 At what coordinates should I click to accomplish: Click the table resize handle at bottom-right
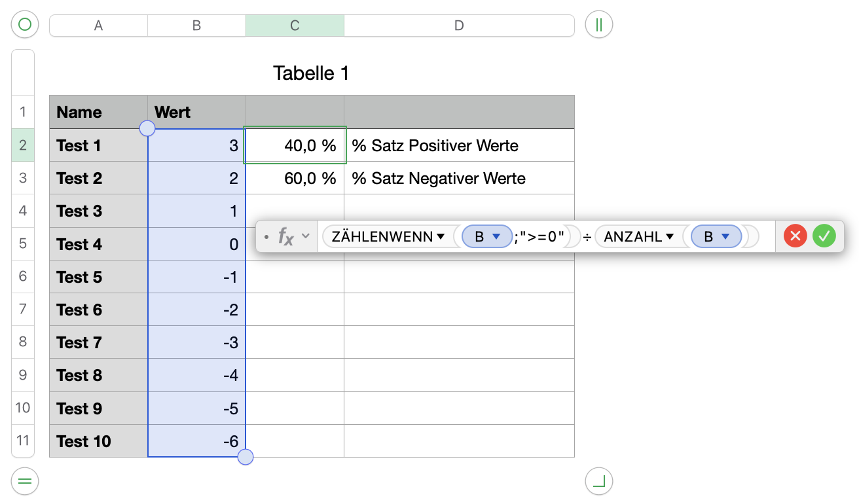pos(598,482)
